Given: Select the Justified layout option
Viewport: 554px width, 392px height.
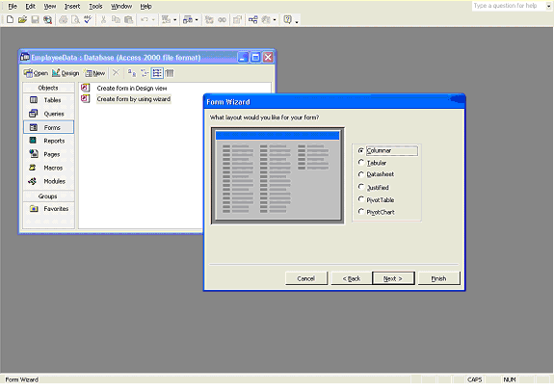Looking at the screenshot, I should pyautogui.click(x=373, y=188).
